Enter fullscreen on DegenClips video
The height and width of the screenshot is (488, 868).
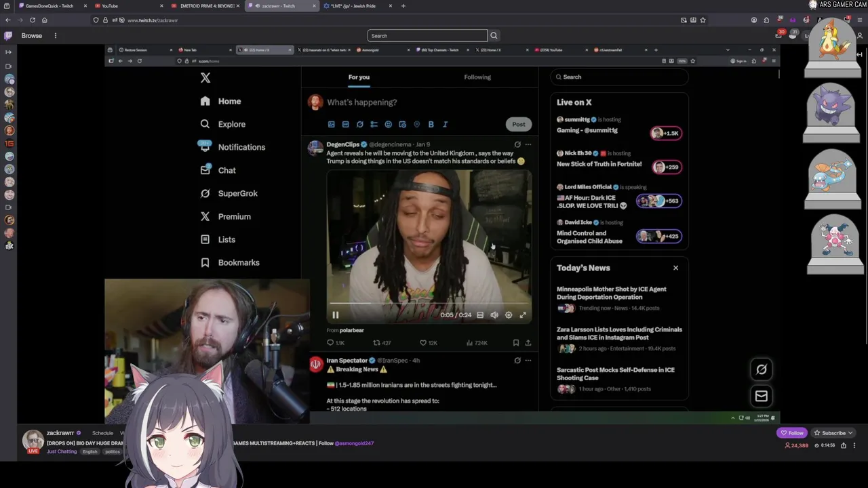point(523,314)
